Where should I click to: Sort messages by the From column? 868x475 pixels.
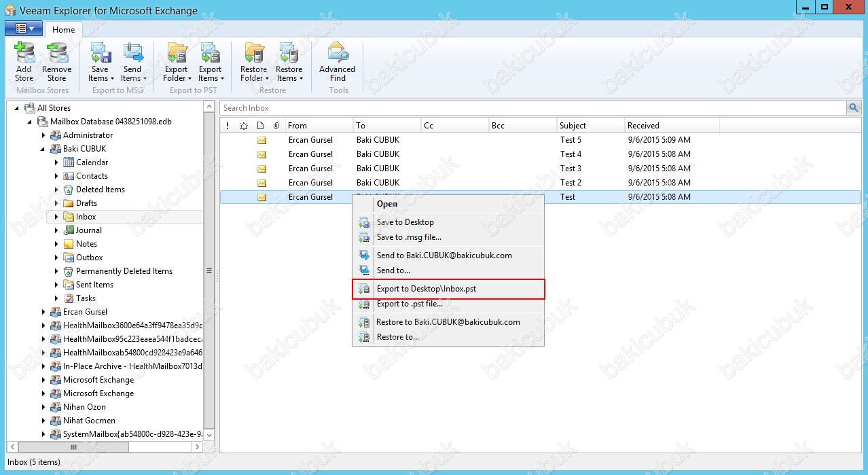319,126
